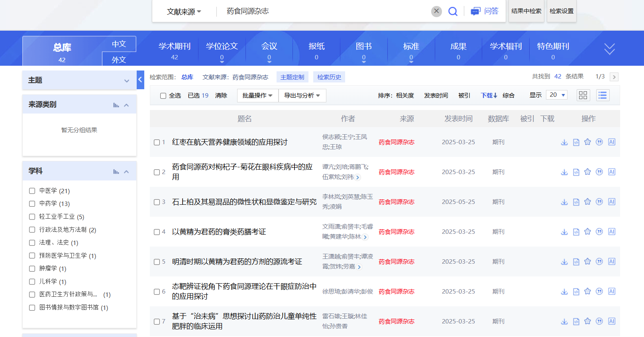The width and height of the screenshot is (644, 337).
Task: Open the 批量操作 dropdown
Action: [257, 96]
